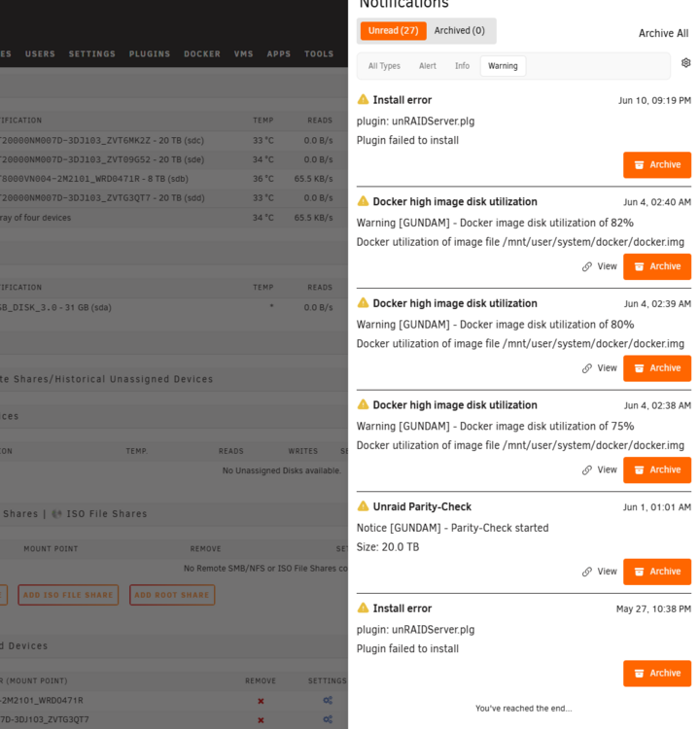Click the ZVT09G52 20 TB (sde) disk row
This screenshot has width=700, height=729.
pyautogui.click(x=174, y=159)
